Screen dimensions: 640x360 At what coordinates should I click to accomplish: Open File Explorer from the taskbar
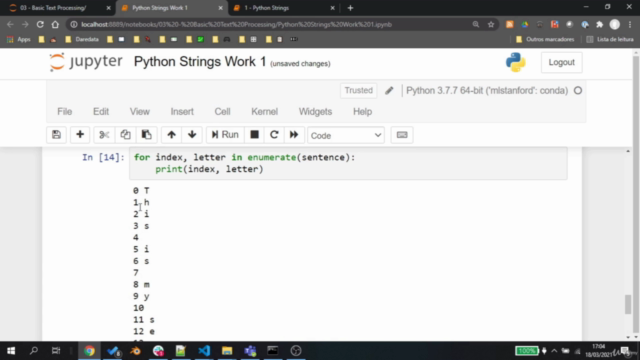coord(227,351)
